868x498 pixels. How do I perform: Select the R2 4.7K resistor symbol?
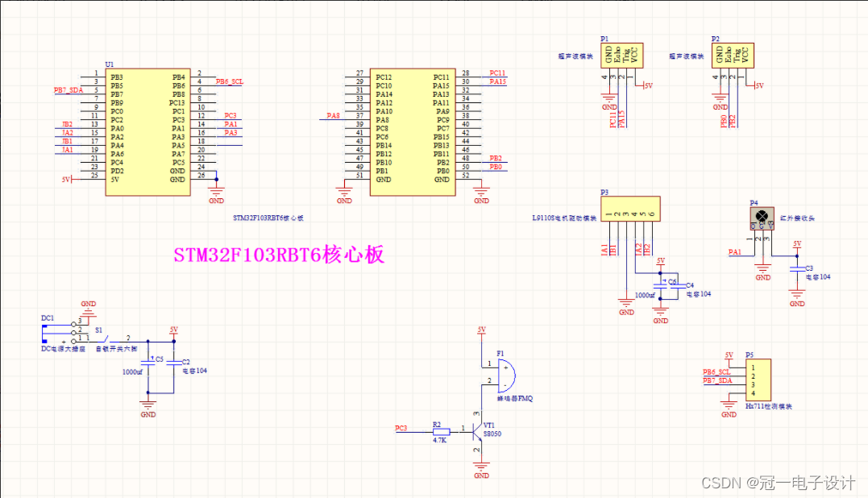441,432
